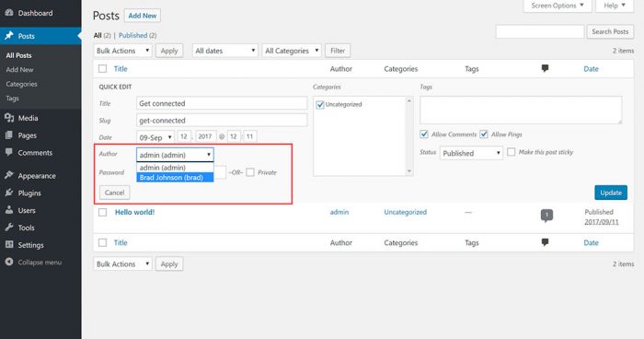Toggle select-all checkbox in table header

coord(103,69)
